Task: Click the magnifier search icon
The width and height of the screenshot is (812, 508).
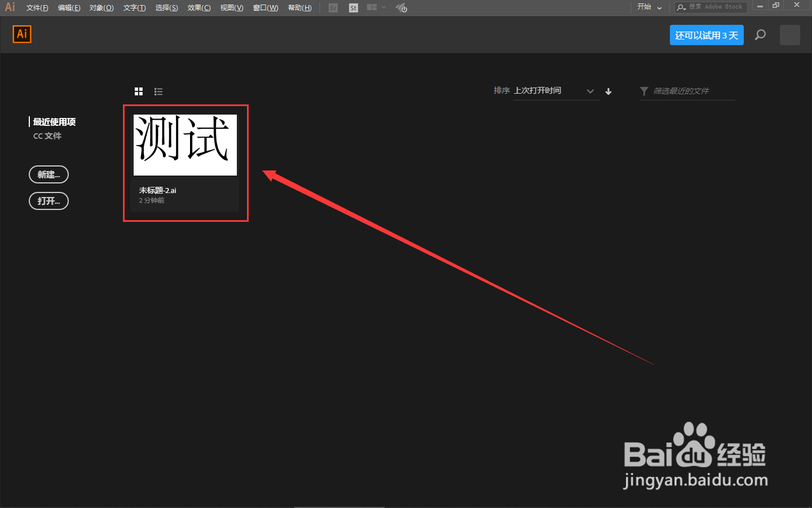Action: pos(761,35)
